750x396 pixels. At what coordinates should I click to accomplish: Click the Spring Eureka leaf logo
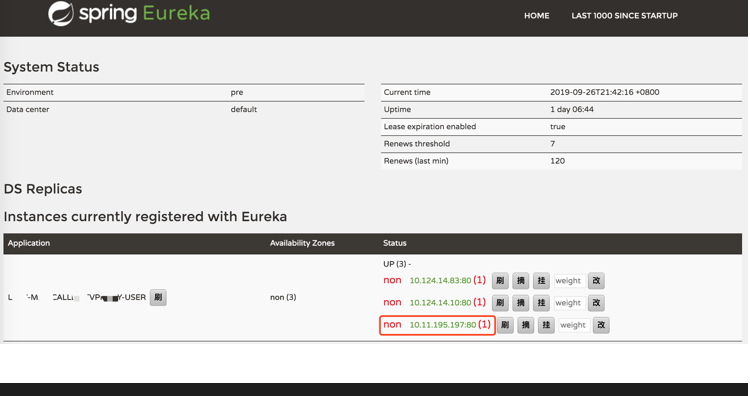click(x=61, y=13)
